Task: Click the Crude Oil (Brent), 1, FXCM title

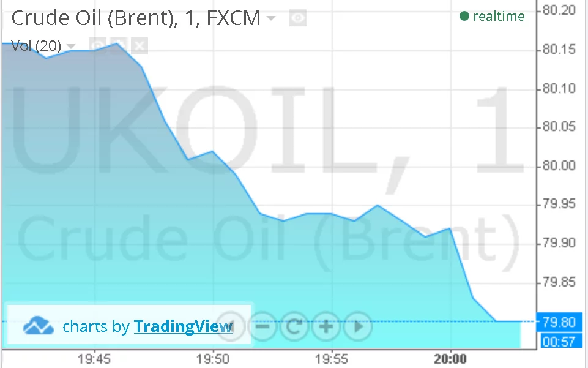Action: (135, 18)
